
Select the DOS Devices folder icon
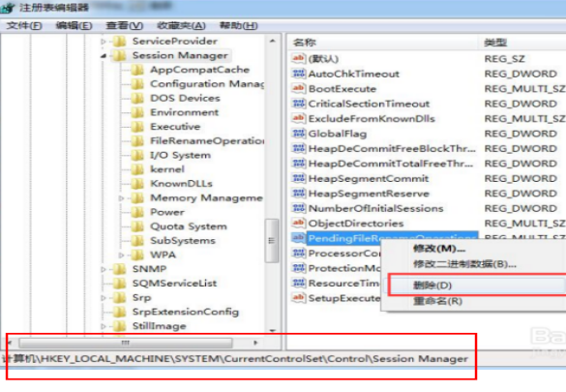click(x=137, y=98)
